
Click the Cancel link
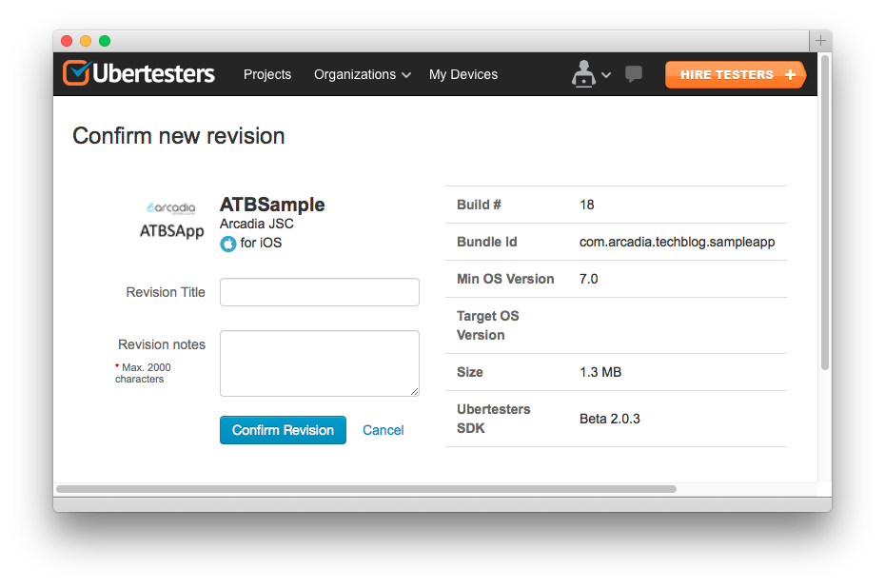coord(383,430)
